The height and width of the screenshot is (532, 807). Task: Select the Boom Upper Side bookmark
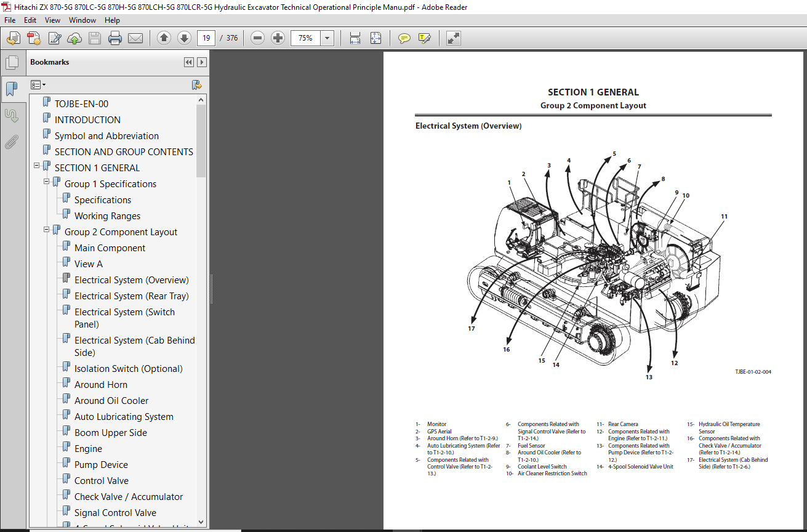point(111,433)
